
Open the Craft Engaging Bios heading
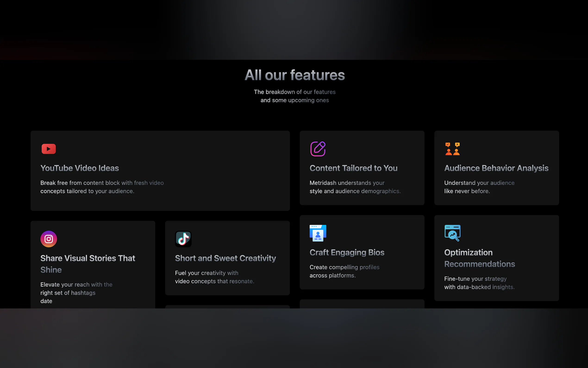point(347,253)
